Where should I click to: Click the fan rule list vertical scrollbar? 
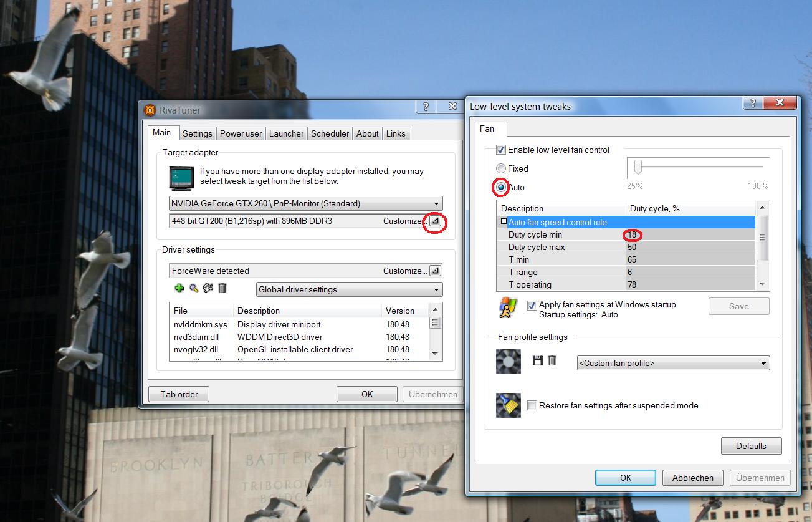coord(763,245)
